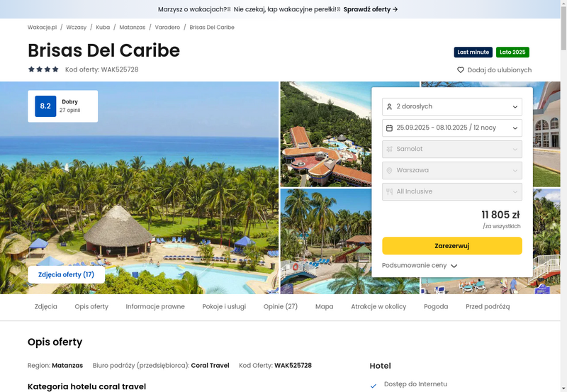Click the four-star hotel rating icons
567x392 pixels.
(x=43, y=69)
